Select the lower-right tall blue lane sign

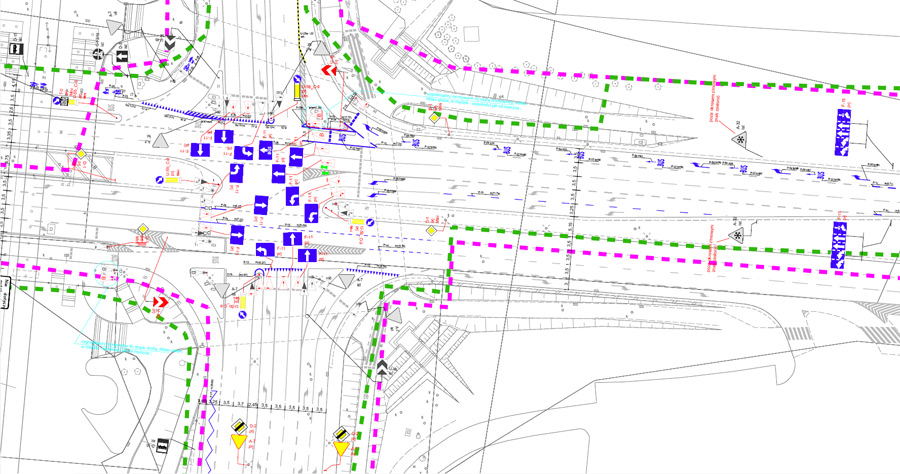click(x=838, y=246)
